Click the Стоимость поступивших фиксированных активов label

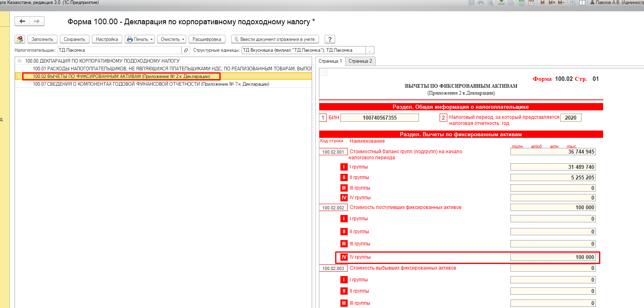[406, 207]
